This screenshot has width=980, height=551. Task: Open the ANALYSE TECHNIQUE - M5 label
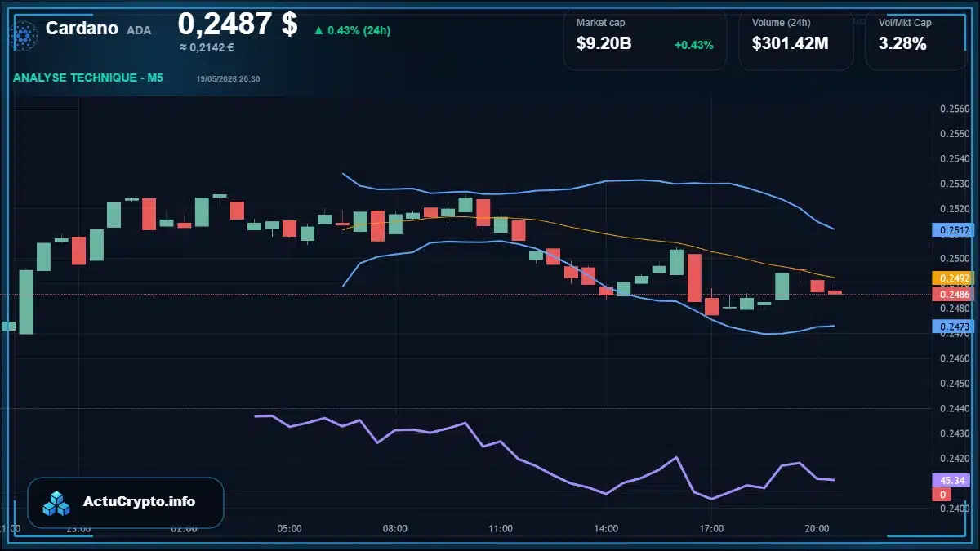(88, 78)
